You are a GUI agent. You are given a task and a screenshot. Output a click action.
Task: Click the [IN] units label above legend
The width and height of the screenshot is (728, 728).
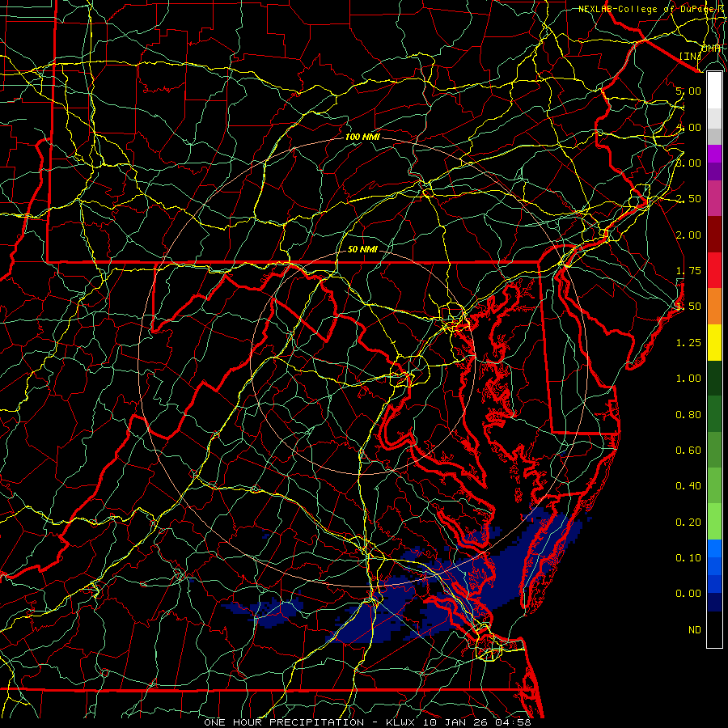click(x=691, y=56)
